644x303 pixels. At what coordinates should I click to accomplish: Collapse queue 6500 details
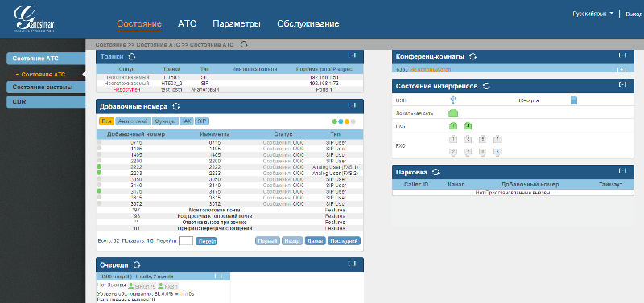click(x=218, y=276)
